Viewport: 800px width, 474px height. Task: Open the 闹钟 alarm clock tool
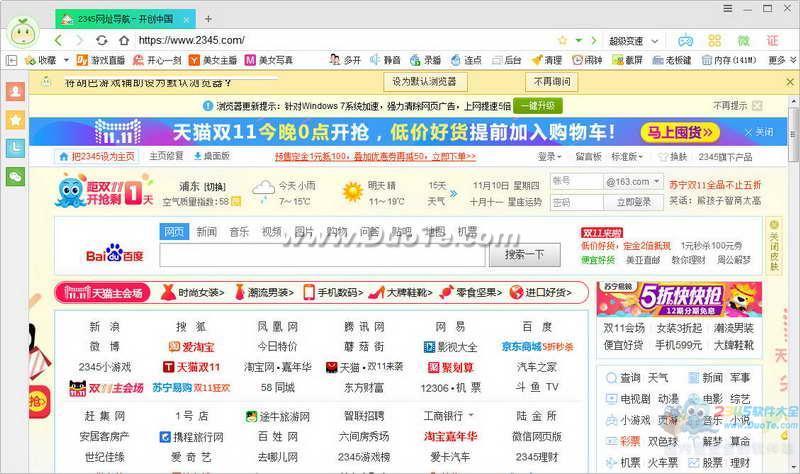coord(587,60)
